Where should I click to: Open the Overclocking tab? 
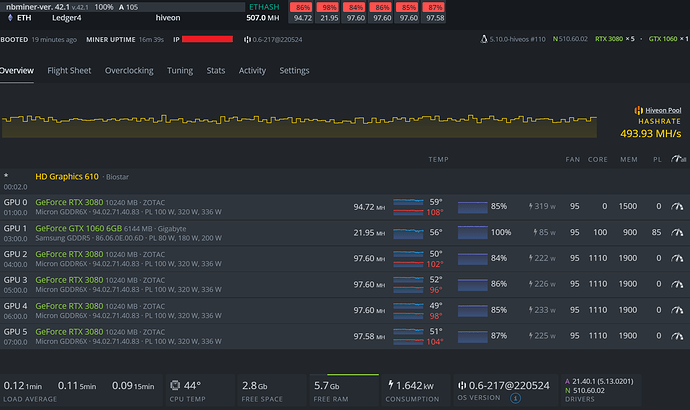(129, 70)
